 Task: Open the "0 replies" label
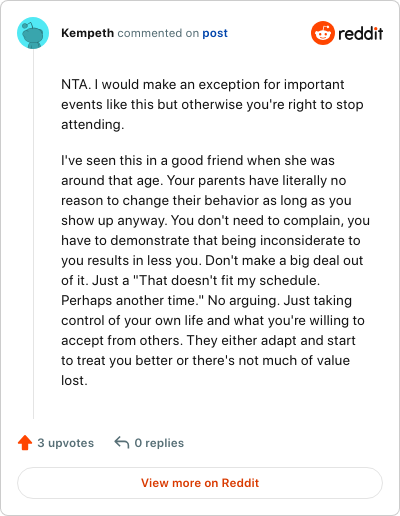pyautogui.click(x=159, y=443)
